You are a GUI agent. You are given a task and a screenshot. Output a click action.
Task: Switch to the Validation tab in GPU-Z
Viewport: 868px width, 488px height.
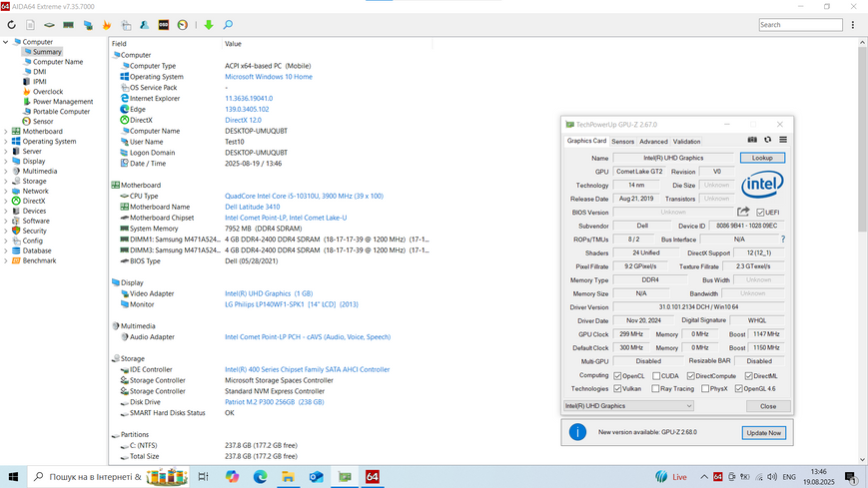[686, 141]
